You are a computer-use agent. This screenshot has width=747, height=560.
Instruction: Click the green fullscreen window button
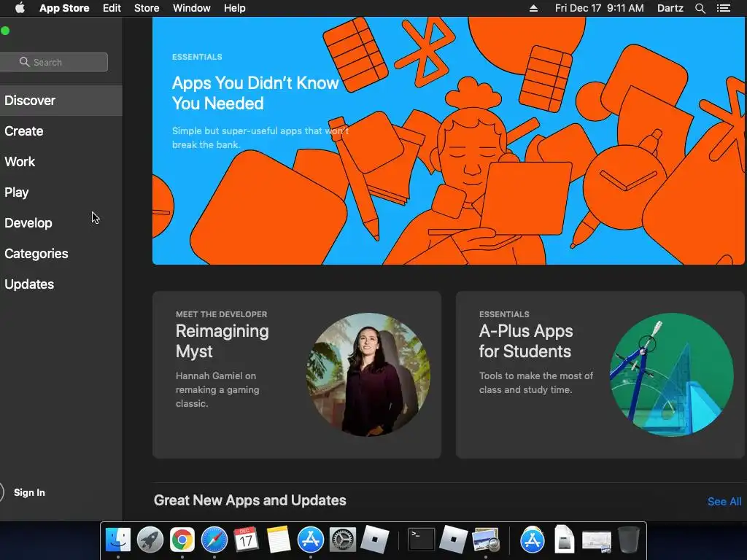pos(5,31)
